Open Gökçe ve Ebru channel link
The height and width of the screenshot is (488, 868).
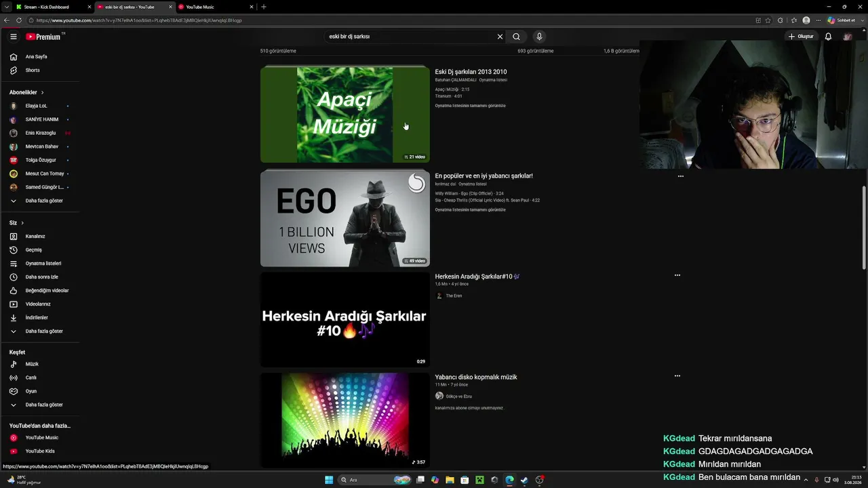[458, 396]
